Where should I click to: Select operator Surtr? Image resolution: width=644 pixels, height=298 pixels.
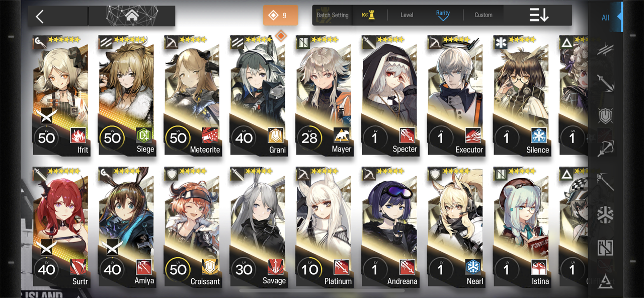(60, 228)
